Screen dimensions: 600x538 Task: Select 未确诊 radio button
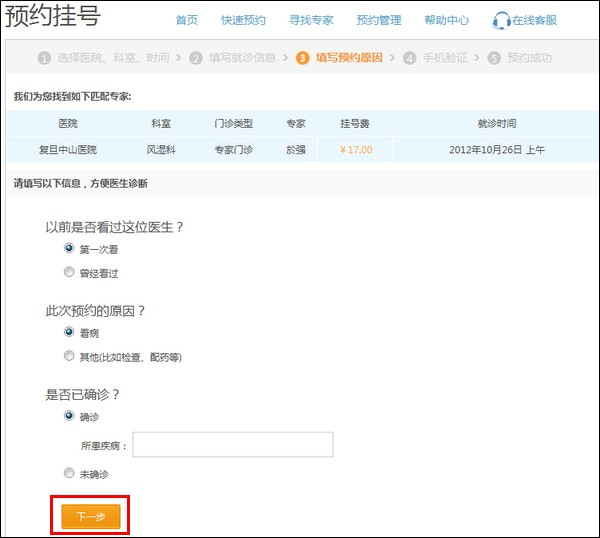coord(69,473)
